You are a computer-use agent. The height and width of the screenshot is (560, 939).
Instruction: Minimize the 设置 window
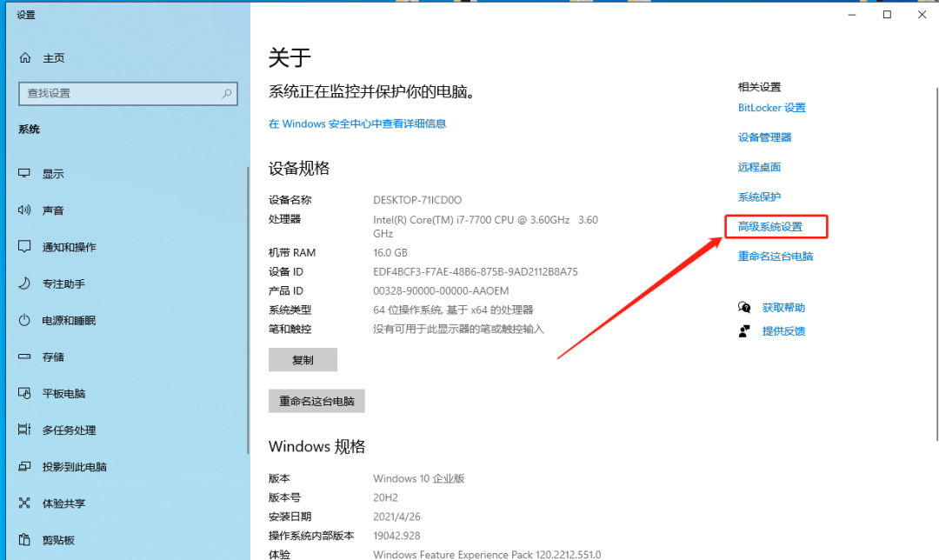851,15
